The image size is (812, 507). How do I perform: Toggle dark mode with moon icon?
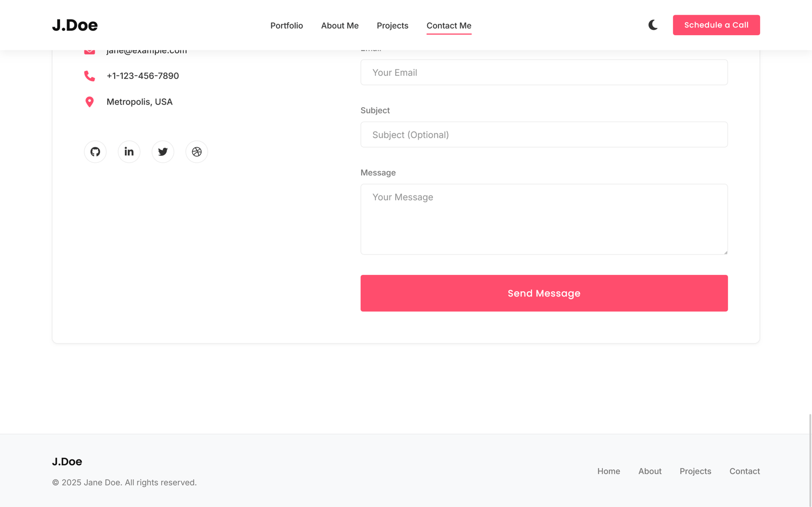click(653, 25)
